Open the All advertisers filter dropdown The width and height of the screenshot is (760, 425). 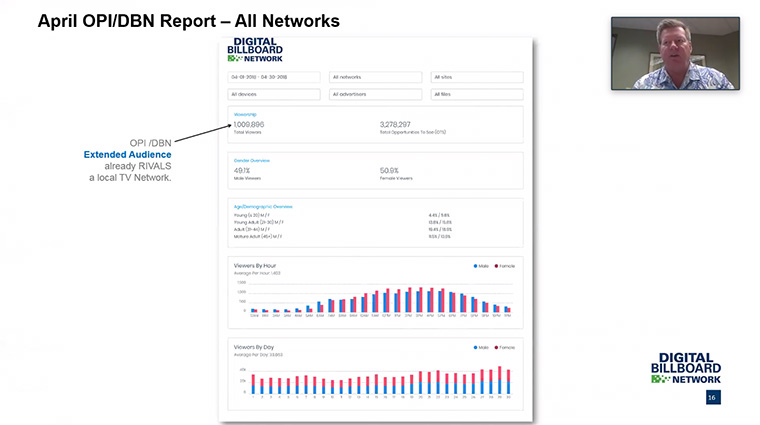pyautogui.click(x=376, y=94)
